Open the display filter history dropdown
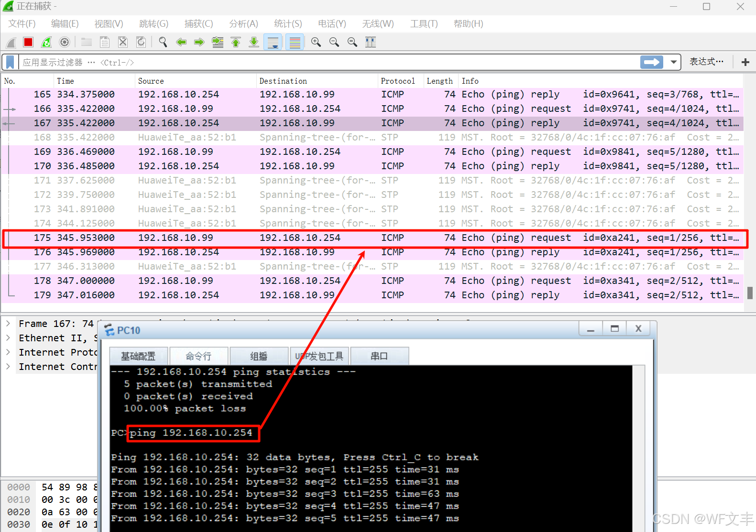 click(673, 62)
